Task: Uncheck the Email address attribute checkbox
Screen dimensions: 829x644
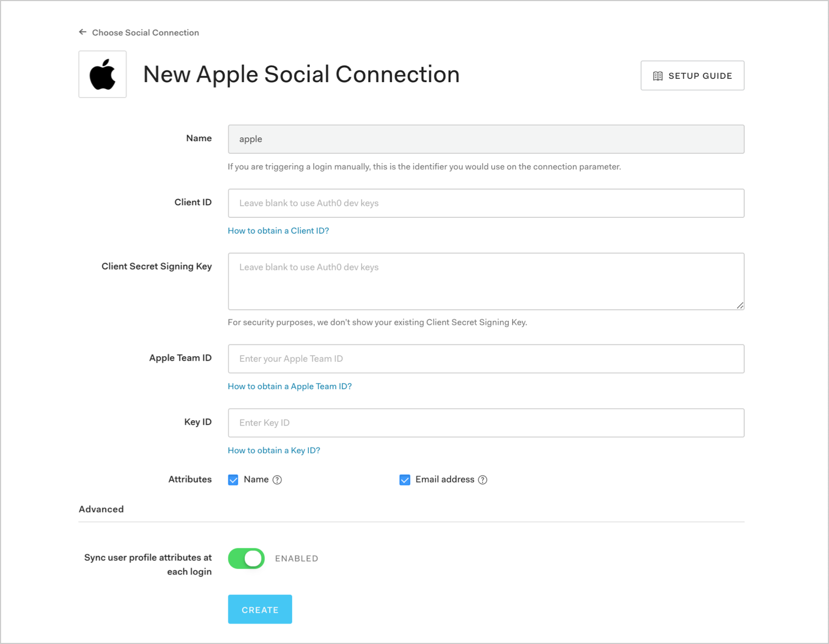Action: (405, 480)
